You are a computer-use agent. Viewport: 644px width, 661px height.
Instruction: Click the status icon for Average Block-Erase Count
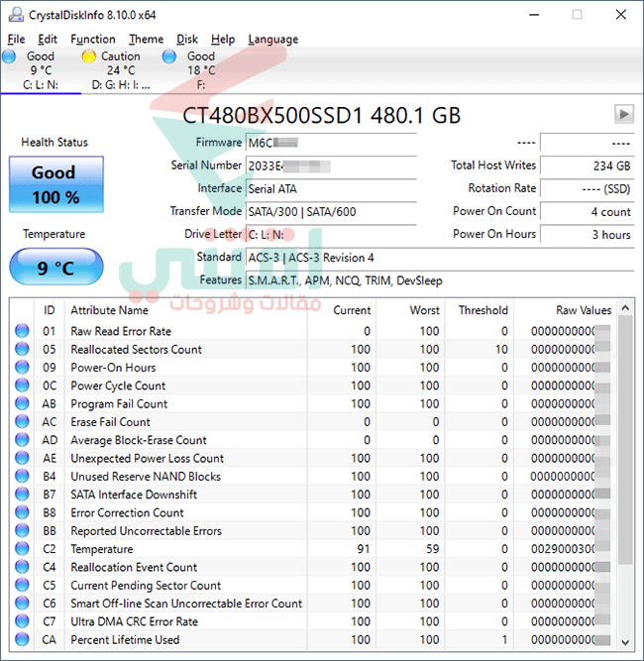pos(22,440)
